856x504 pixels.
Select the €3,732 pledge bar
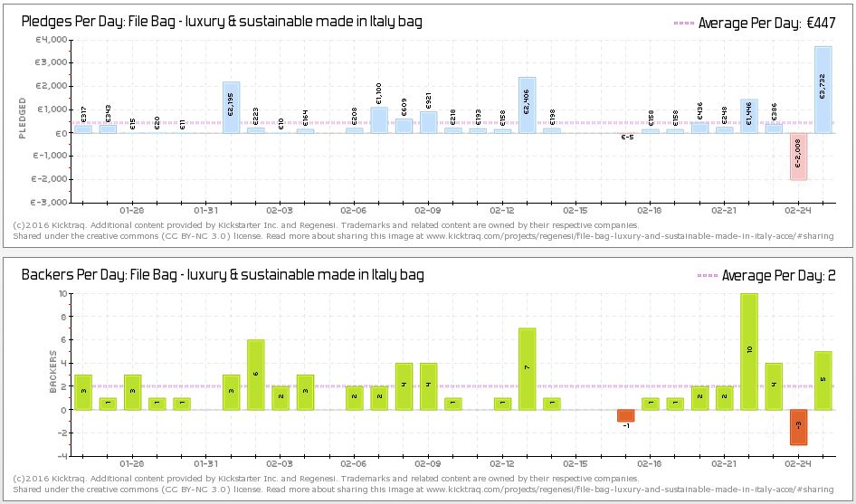coord(823,90)
